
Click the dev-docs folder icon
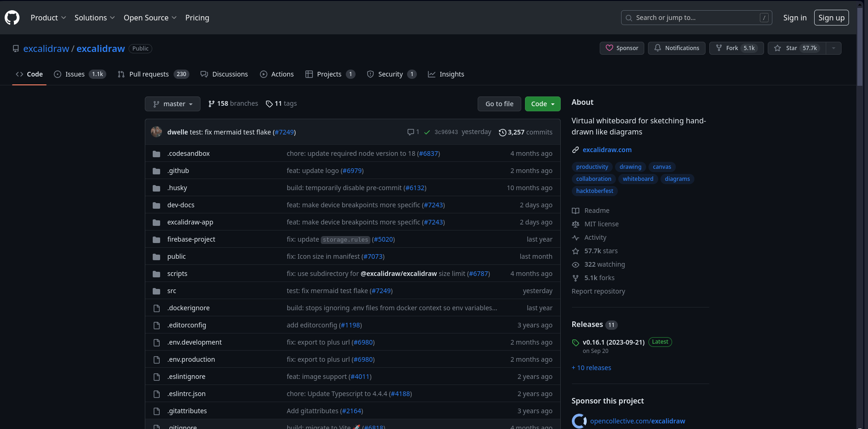156,205
